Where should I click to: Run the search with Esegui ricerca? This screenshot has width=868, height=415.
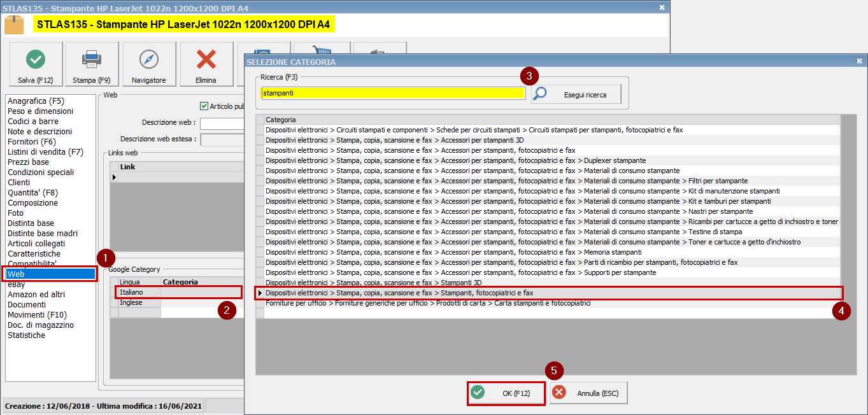coord(576,95)
